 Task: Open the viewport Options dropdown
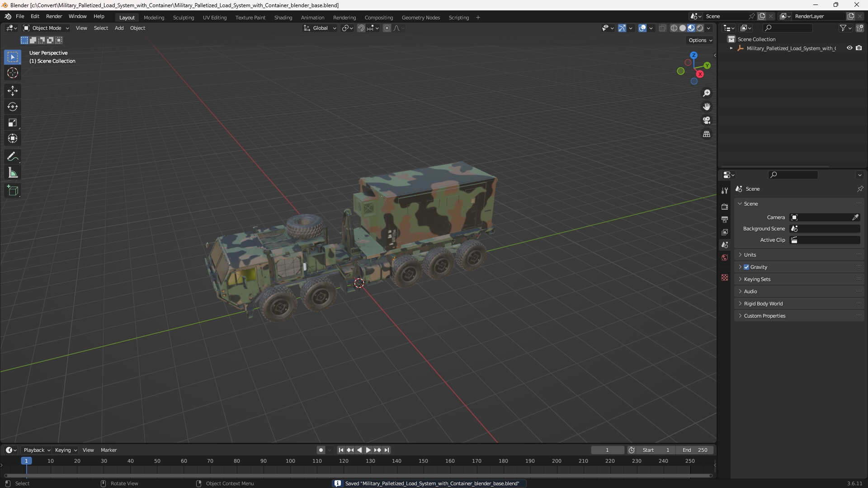click(x=700, y=40)
